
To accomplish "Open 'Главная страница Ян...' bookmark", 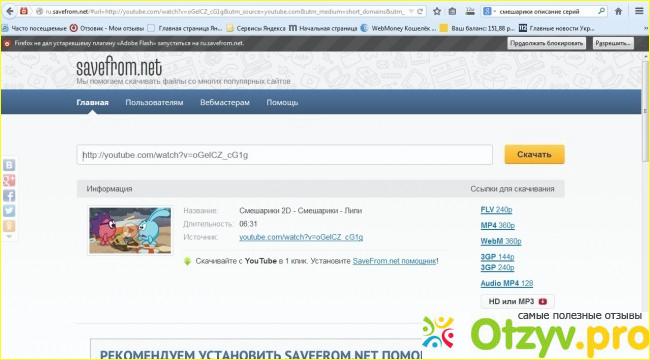I will [x=185, y=28].
